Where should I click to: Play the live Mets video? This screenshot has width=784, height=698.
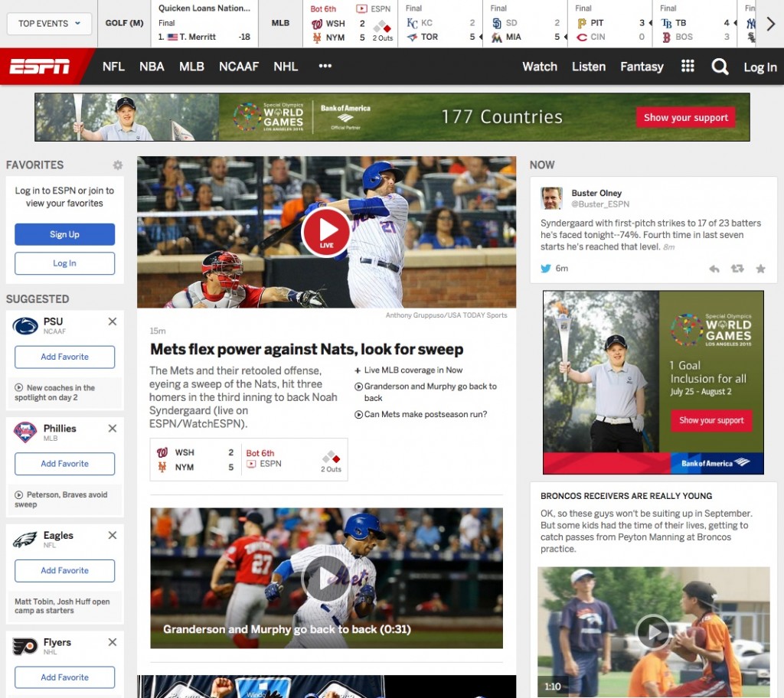tap(326, 232)
